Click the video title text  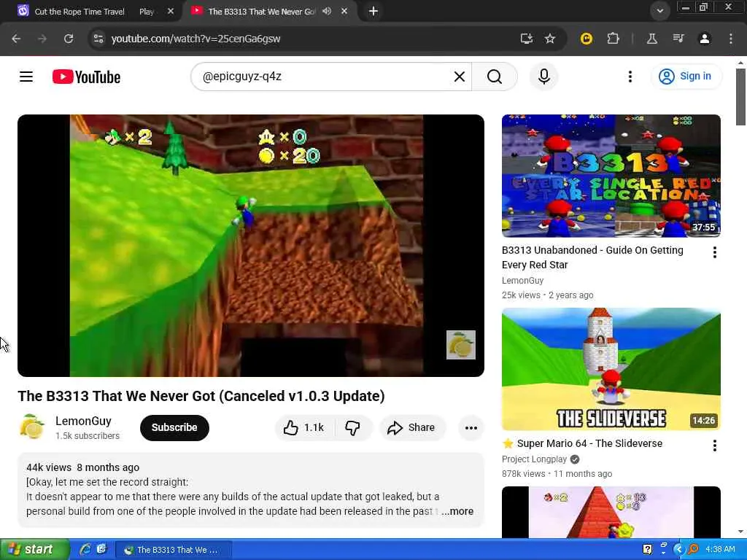(x=201, y=396)
